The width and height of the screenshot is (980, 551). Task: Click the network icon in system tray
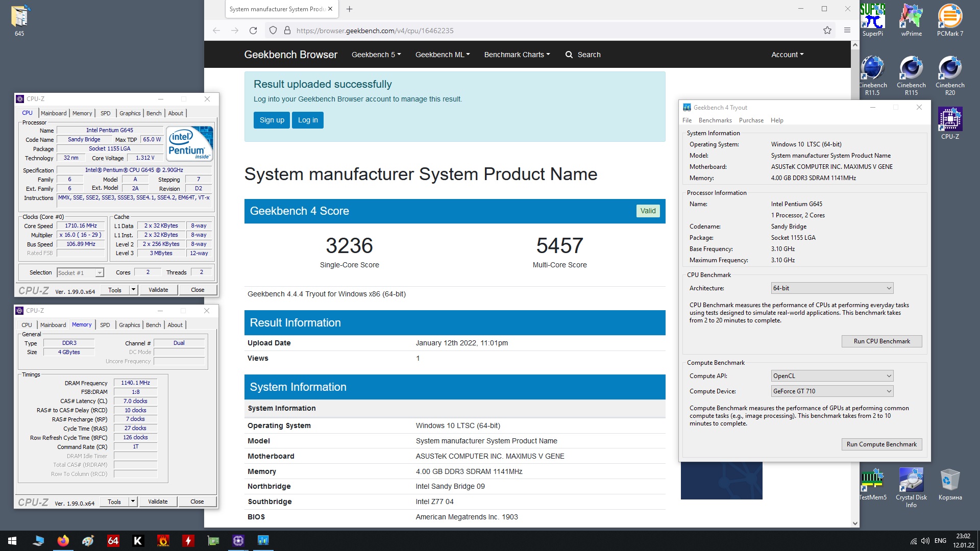pyautogui.click(x=914, y=541)
